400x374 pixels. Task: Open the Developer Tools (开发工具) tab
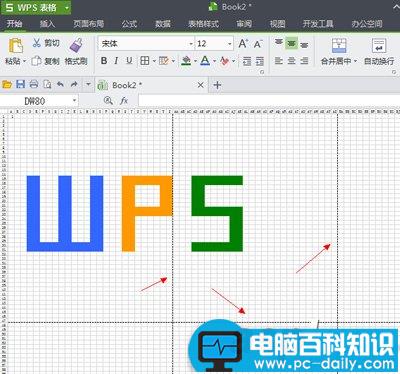(x=318, y=24)
